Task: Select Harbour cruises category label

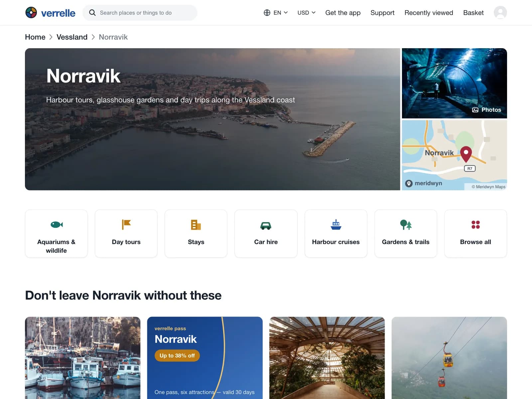Action: pos(336,242)
